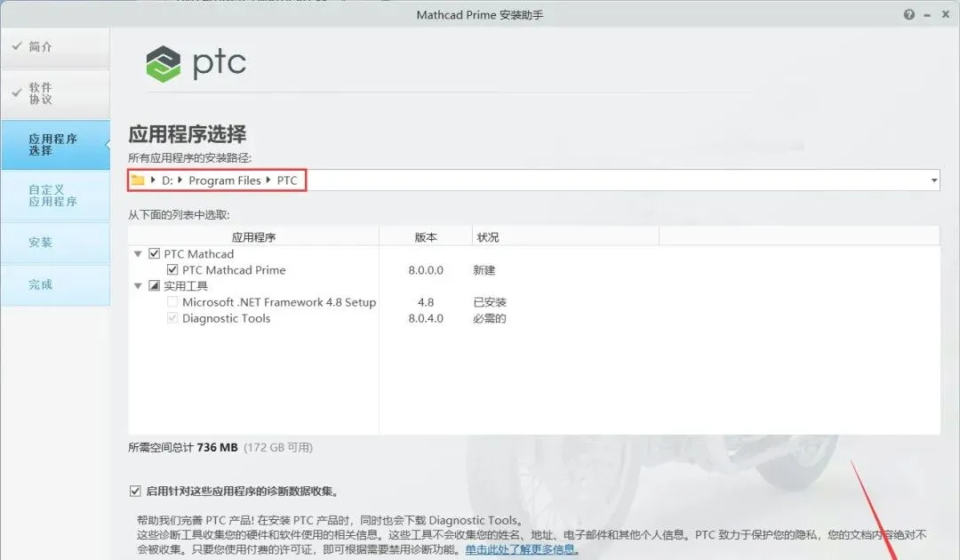The image size is (960, 560).
Task: Select Microsoft .NET Framework 4.8 Setup label
Action: point(279,302)
